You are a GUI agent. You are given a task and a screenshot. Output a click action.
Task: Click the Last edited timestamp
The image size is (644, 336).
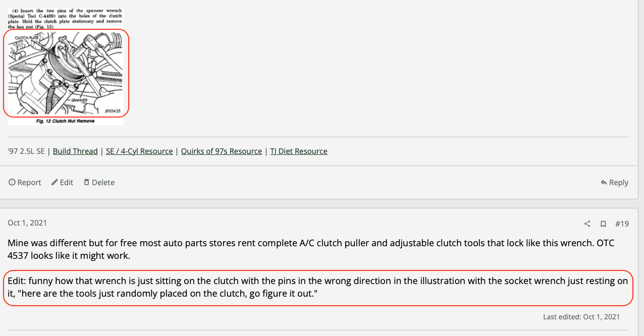pyautogui.click(x=581, y=317)
